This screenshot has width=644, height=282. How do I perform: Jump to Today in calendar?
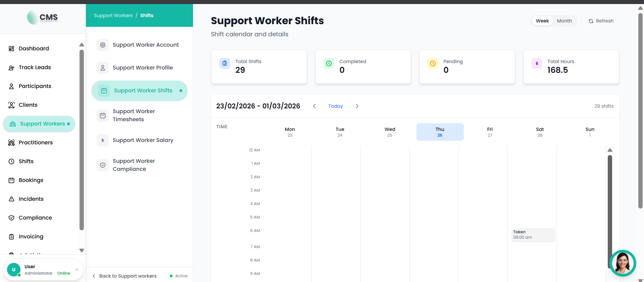336,106
